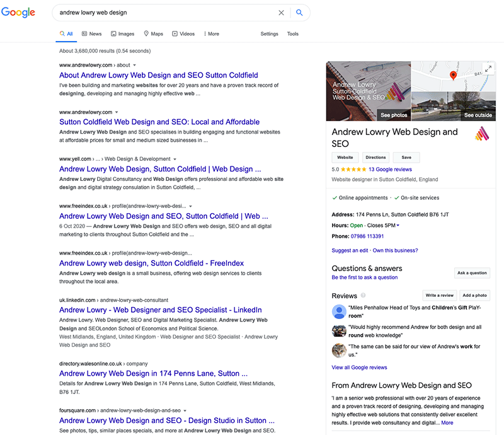Open search Tools
The height and width of the screenshot is (435, 504).
[293, 34]
